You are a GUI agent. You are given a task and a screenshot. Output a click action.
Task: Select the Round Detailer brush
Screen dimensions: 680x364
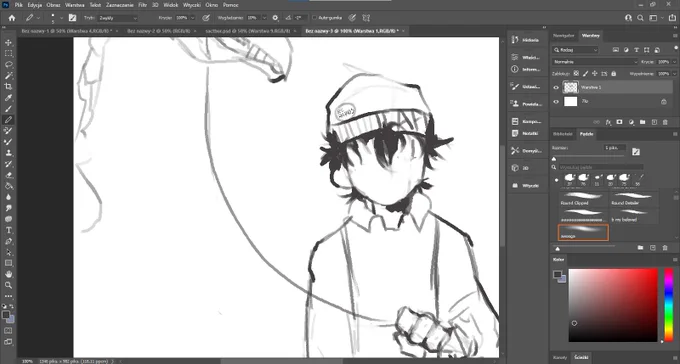pos(634,200)
